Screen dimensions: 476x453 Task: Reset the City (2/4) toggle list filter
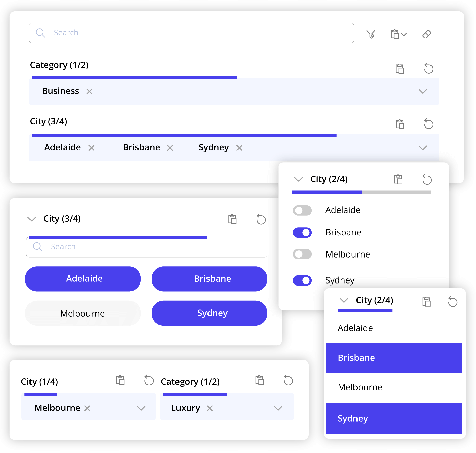(427, 180)
